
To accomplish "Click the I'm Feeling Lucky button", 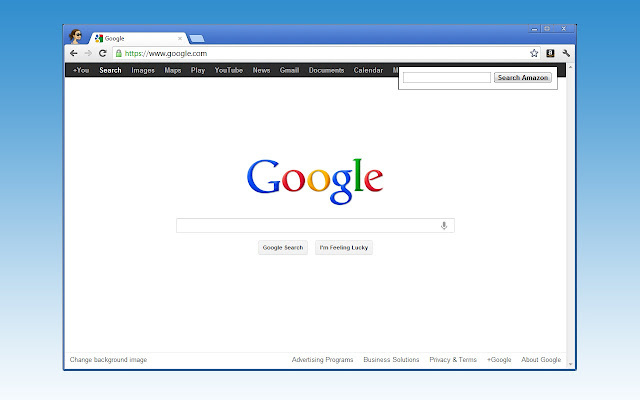I will (344, 248).
